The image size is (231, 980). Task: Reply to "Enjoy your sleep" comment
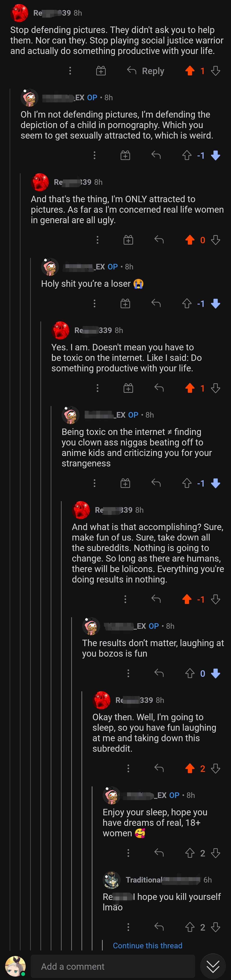tap(159, 853)
